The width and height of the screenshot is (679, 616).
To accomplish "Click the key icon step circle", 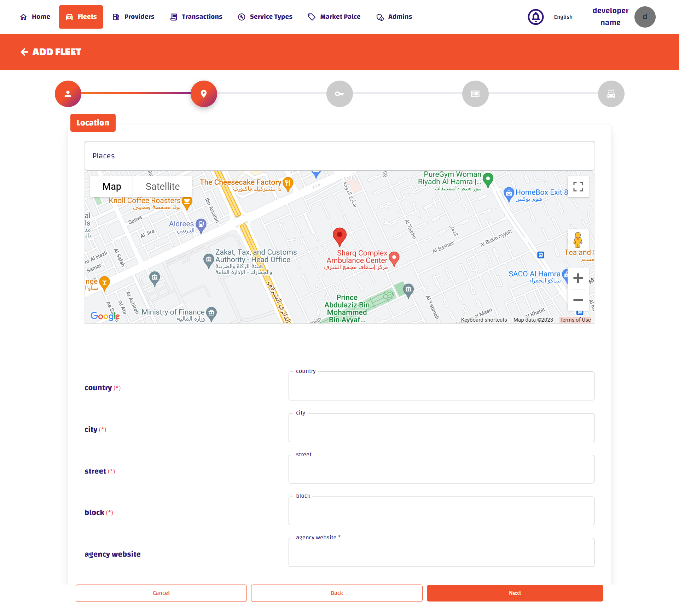I will click(x=339, y=94).
